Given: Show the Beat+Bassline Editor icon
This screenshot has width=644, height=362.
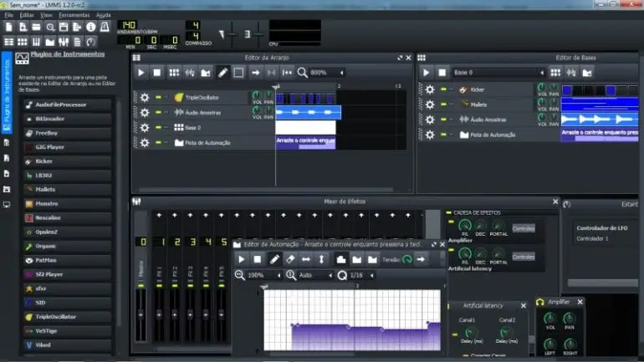Looking at the screenshot, I should (x=23, y=42).
